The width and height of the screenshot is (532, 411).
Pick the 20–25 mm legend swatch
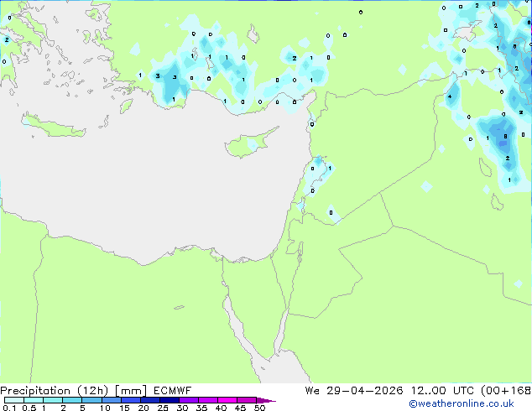click(150, 400)
